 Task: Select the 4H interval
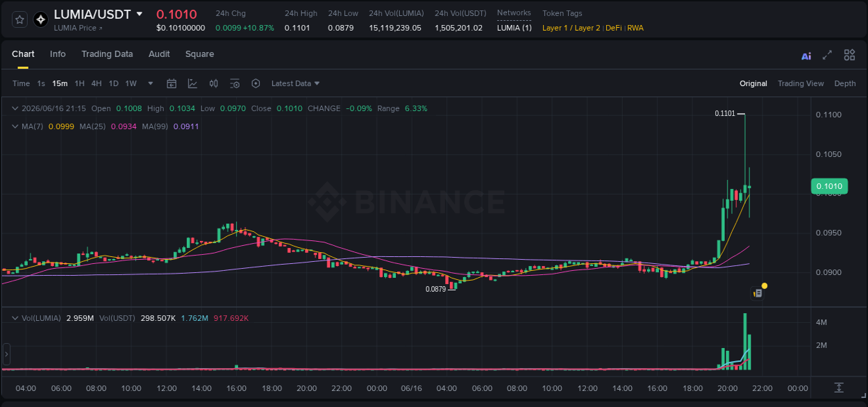(96, 83)
